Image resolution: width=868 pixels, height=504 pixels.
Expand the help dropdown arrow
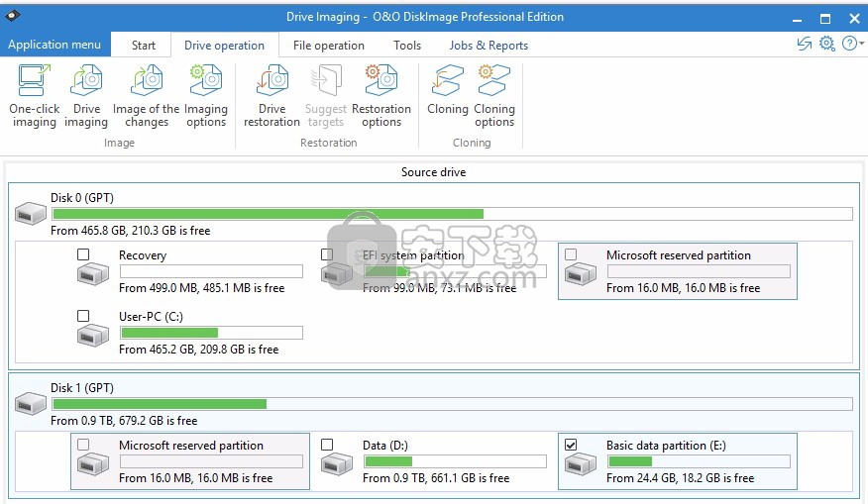click(x=861, y=44)
